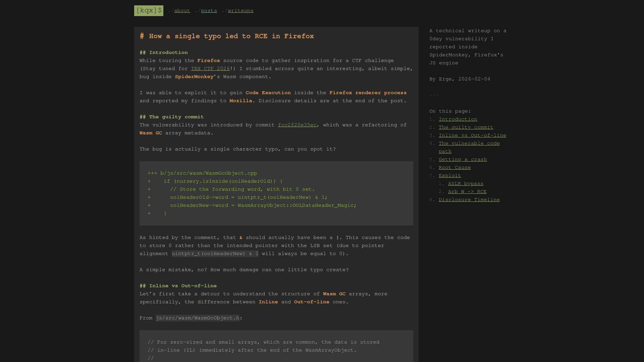
Task: Click the post title heading
Action: click(227, 36)
